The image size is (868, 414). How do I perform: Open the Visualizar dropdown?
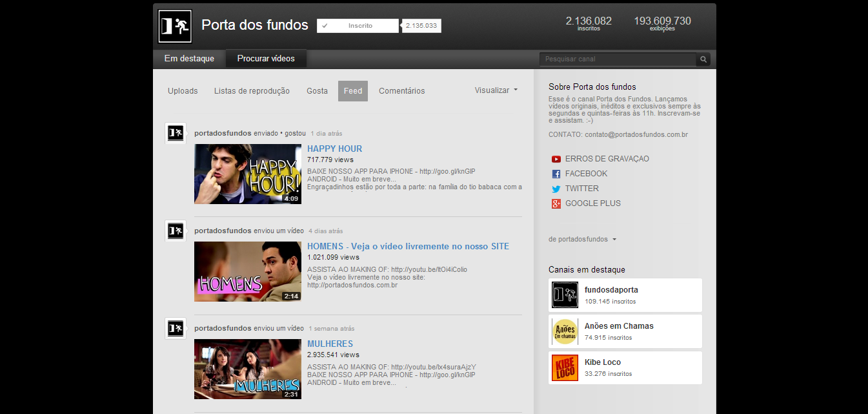pos(496,90)
